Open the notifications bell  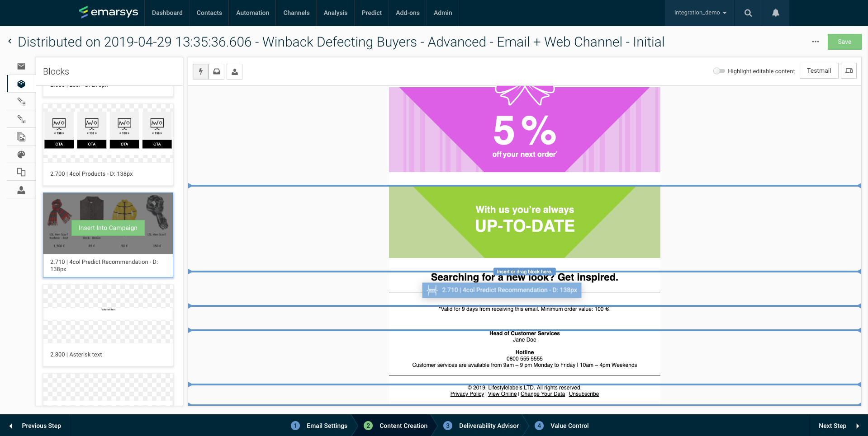point(775,13)
